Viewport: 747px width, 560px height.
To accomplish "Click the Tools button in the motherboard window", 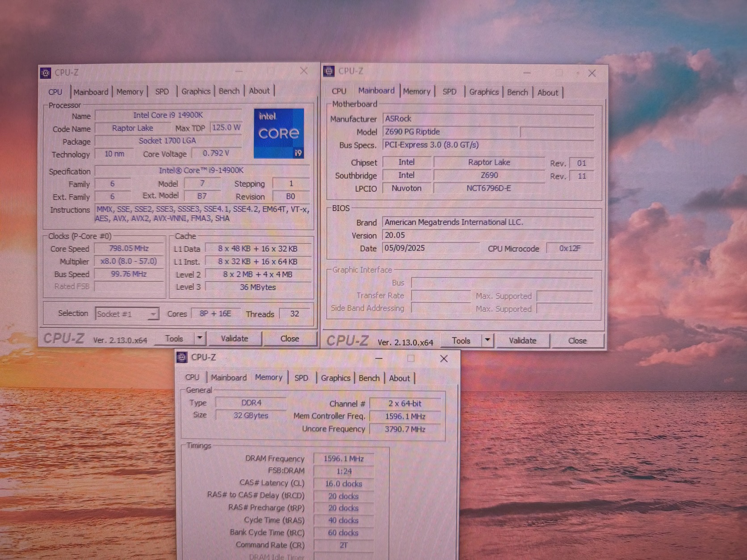I will point(461,341).
